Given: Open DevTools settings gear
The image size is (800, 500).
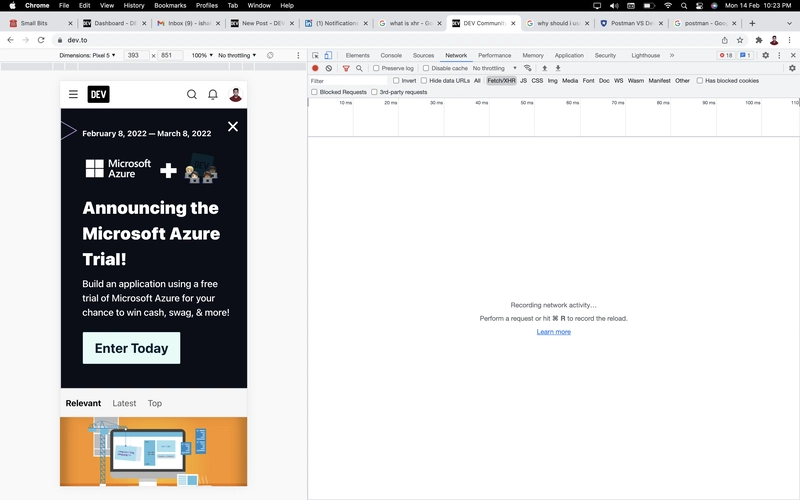Looking at the screenshot, I should [x=765, y=55].
